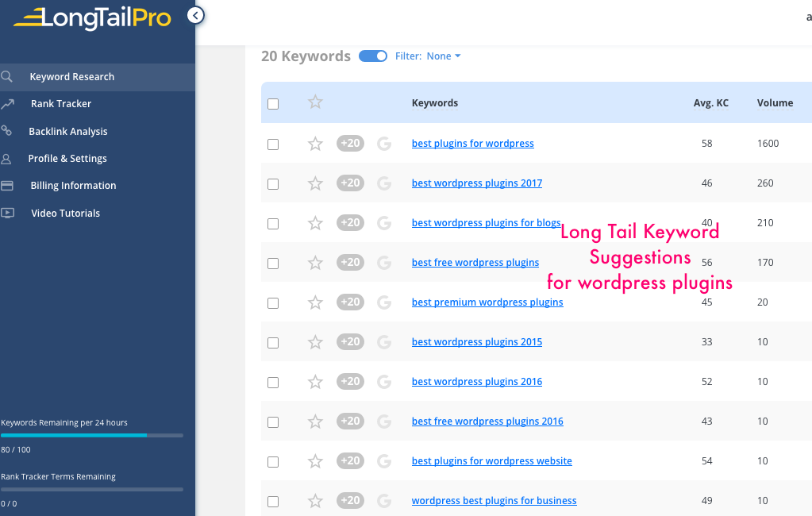
Task: Open Google icon for 'best wordpress plugins 2015'
Action: pyautogui.click(x=384, y=342)
